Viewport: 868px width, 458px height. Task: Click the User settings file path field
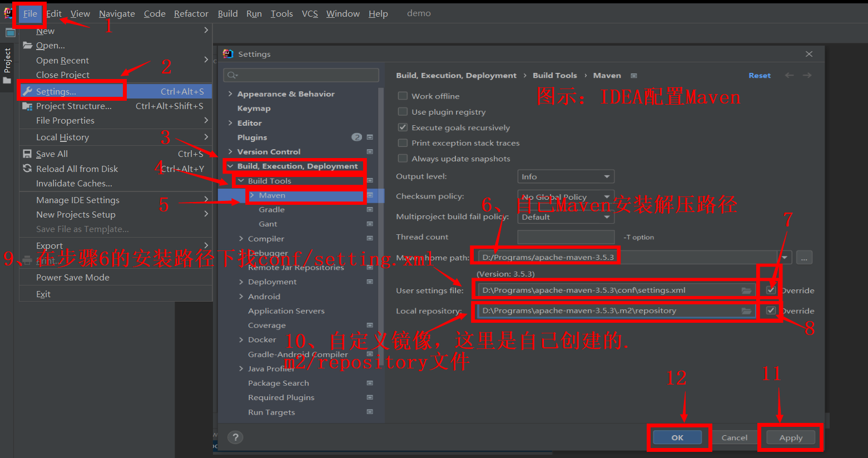[x=616, y=290]
